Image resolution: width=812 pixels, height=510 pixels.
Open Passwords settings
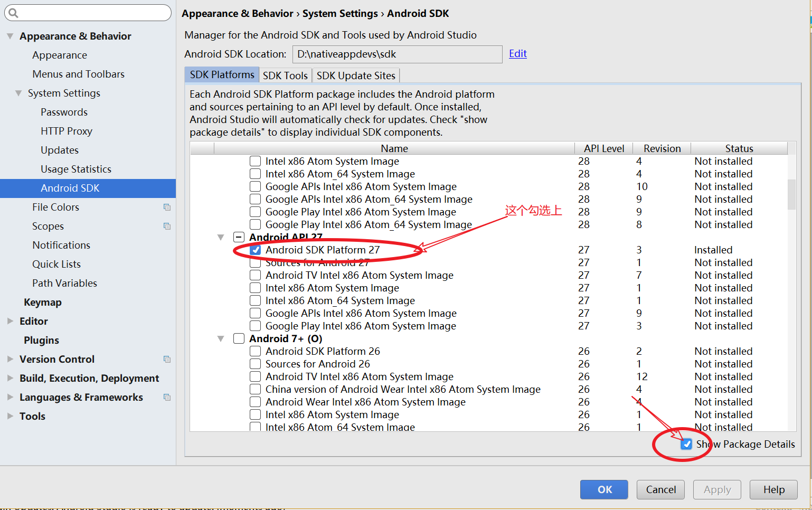click(x=64, y=112)
